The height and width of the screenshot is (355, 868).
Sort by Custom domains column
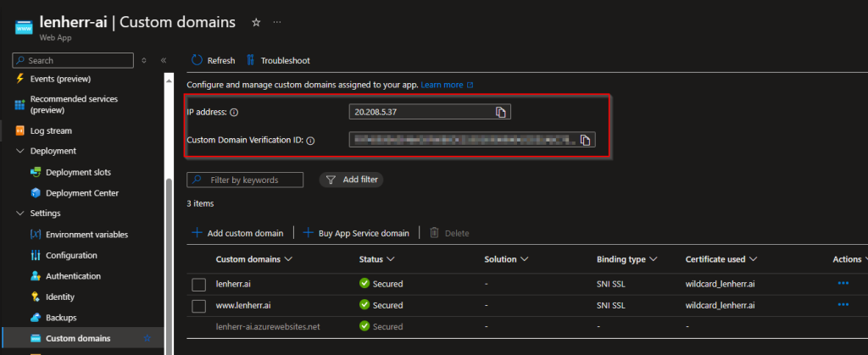click(254, 259)
